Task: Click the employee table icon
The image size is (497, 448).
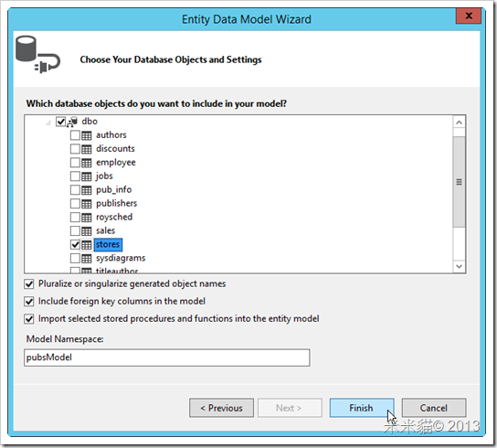Action: point(86,163)
